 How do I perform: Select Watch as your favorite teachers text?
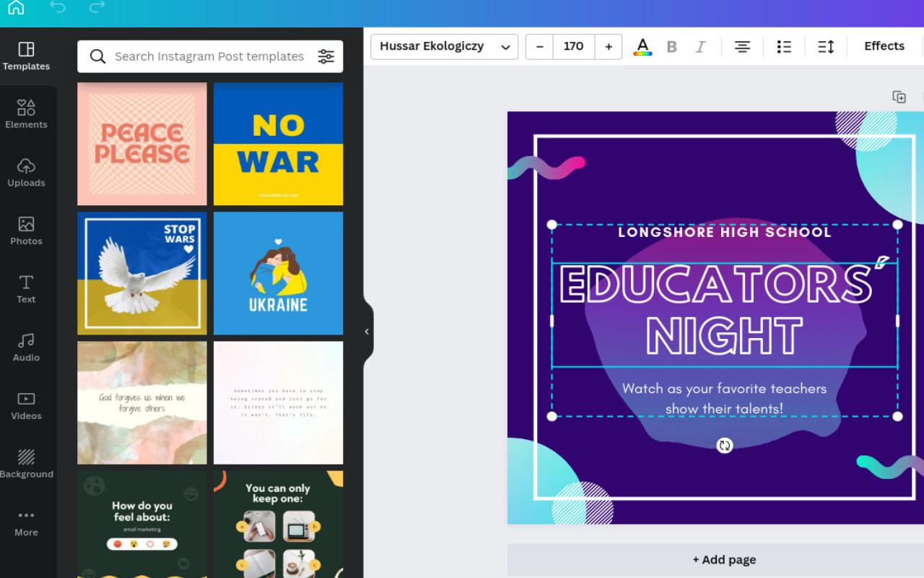724,399
